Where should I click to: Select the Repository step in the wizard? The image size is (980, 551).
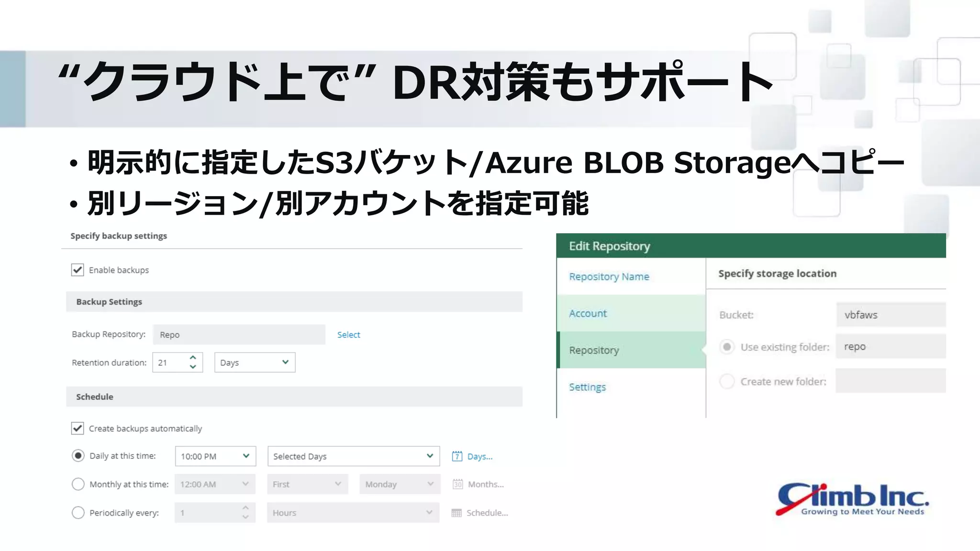(x=631, y=350)
